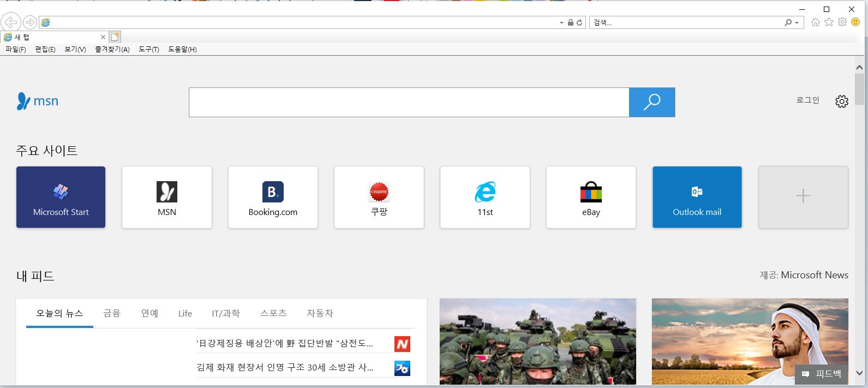Open browser Tools gear icon
The width and height of the screenshot is (868, 388).
(842, 22)
